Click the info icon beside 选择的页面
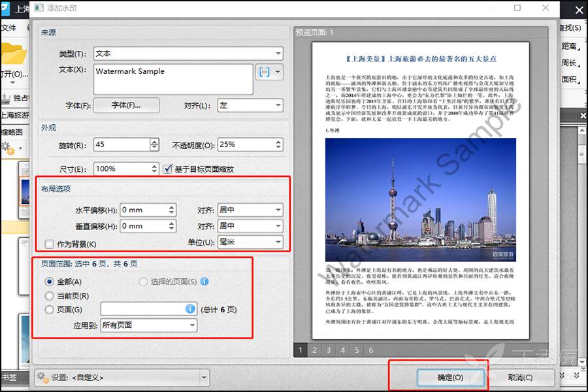 (204, 282)
